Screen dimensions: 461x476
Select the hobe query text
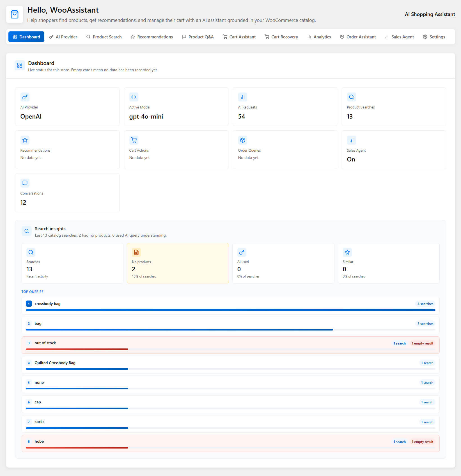click(39, 441)
